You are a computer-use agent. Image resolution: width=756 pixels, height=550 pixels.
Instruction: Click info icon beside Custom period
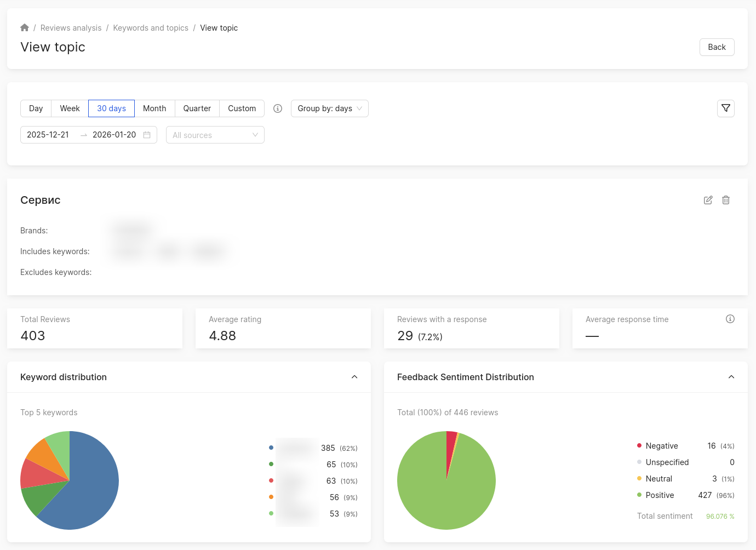click(x=278, y=108)
